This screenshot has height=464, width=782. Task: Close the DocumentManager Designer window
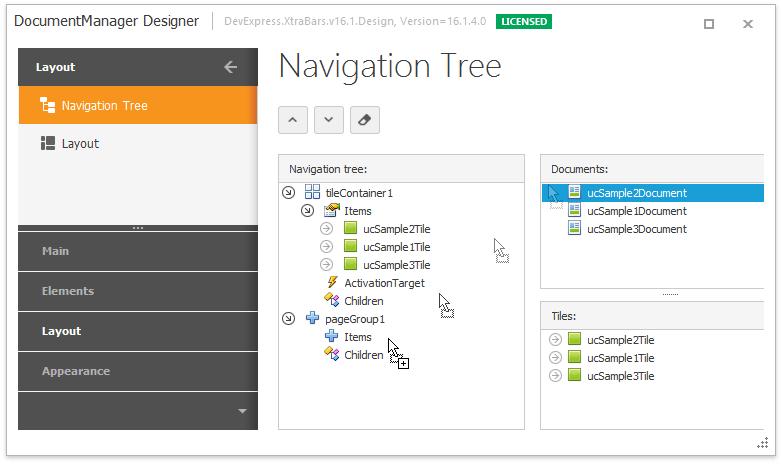tap(748, 23)
